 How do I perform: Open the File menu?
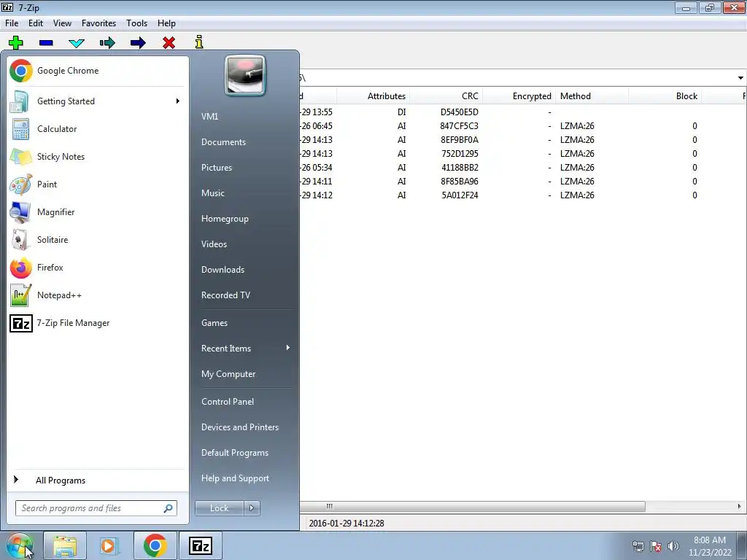(12, 23)
